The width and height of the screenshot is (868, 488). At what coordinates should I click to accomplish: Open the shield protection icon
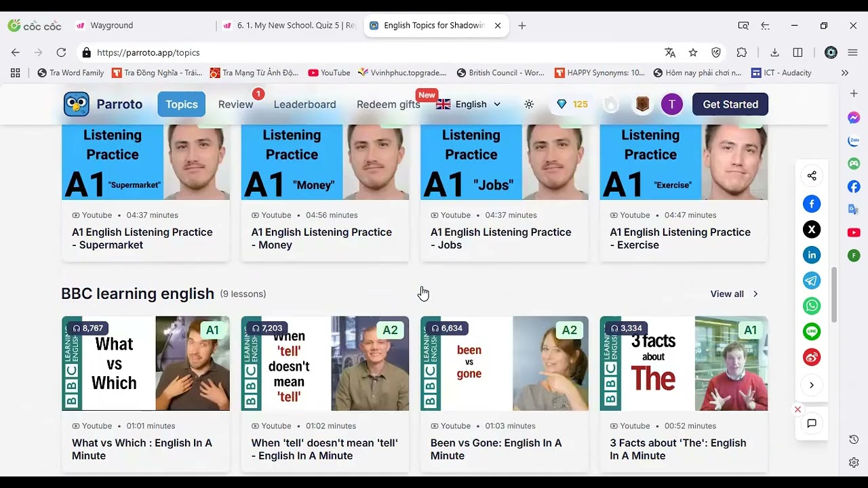tap(716, 53)
